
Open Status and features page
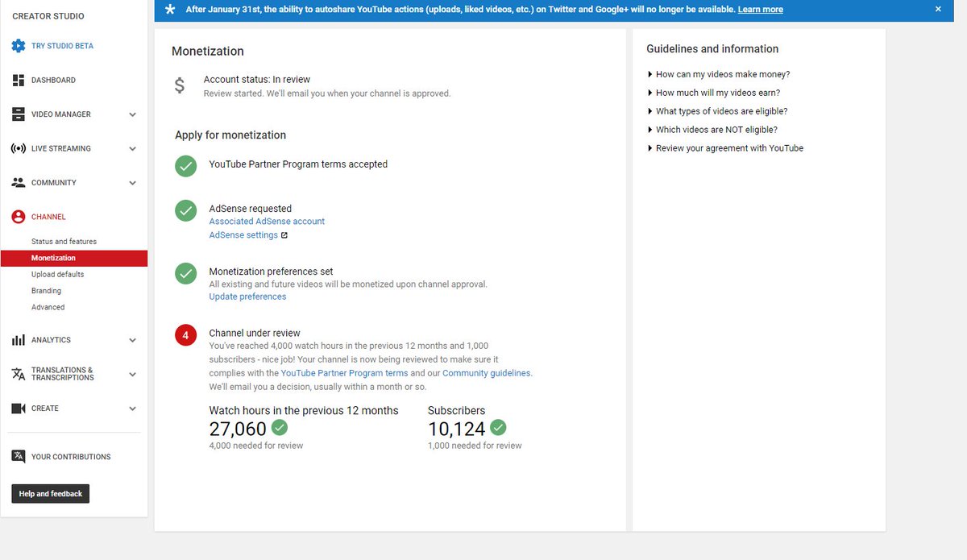[64, 242]
